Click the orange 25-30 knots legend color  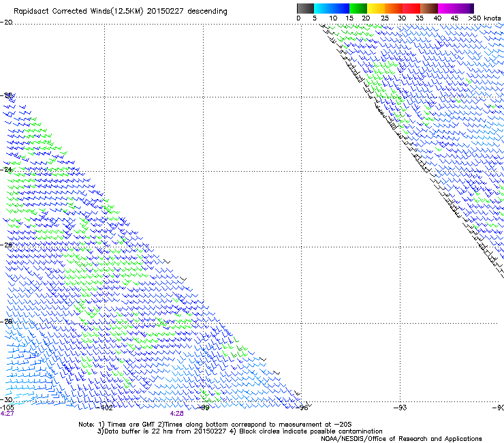394,8
